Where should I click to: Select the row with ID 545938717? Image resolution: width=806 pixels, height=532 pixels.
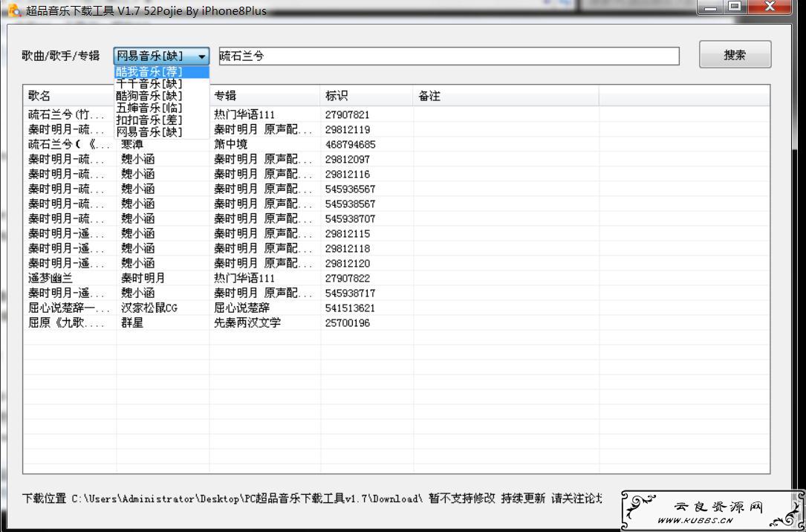[396, 293]
